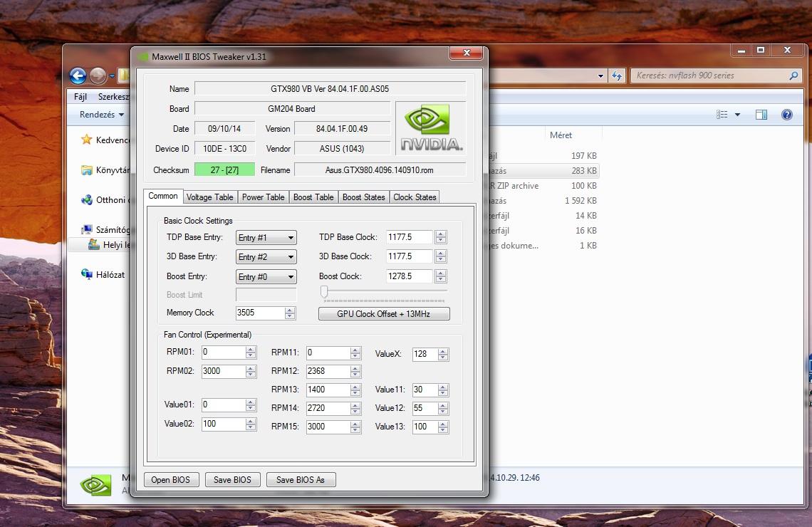Close the Maxwell II BIOS Tweaker window
812x527 pixels.
466,52
